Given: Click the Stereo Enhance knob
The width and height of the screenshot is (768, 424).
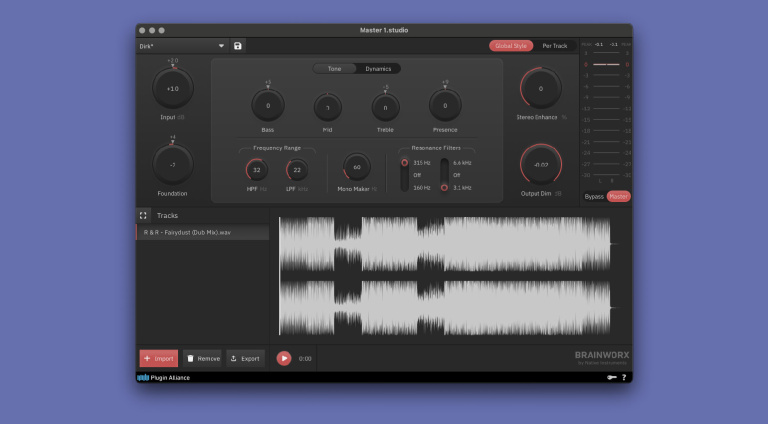Looking at the screenshot, I should pyautogui.click(x=541, y=89).
